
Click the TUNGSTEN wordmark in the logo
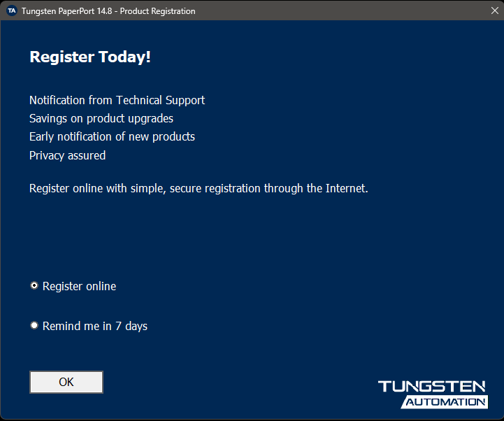[x=432, y=387]
